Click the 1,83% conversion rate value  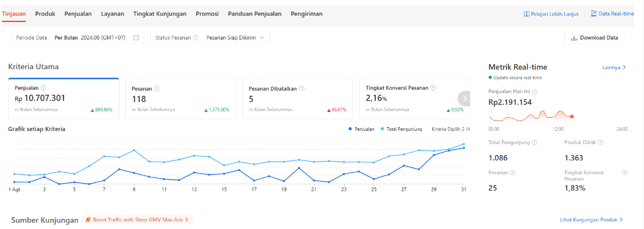tap(575, 188)
